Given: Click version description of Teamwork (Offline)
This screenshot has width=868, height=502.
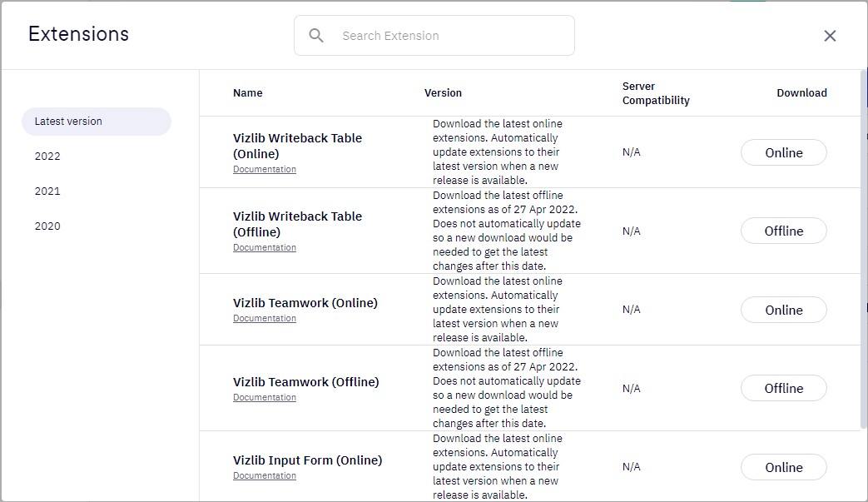Looking at the screenshot, I should [x=507, y=388].
